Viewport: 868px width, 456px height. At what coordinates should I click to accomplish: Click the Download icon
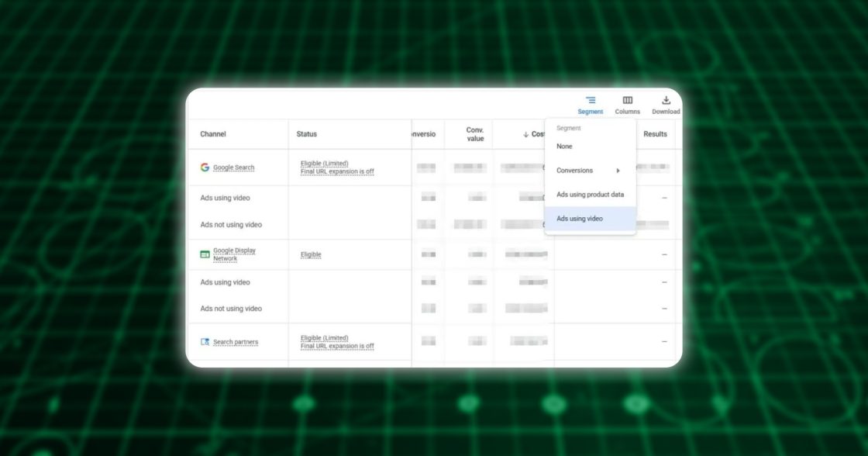665,100
